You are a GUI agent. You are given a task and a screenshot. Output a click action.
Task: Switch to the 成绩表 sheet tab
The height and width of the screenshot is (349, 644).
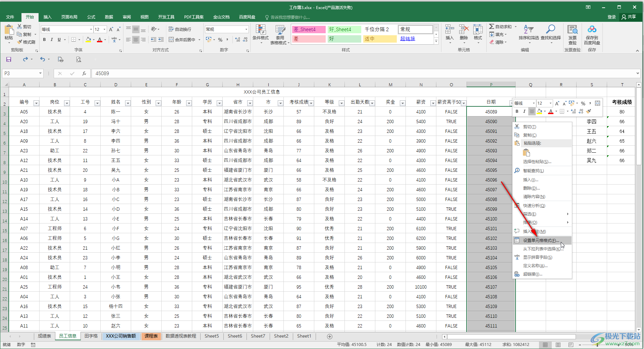point(44,336)
